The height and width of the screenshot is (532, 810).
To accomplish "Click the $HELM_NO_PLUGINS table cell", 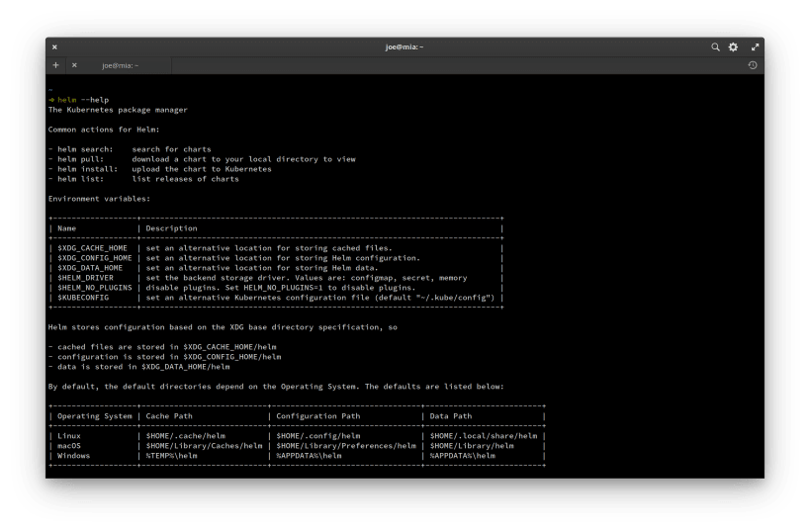I will click(x=95, y=287).
